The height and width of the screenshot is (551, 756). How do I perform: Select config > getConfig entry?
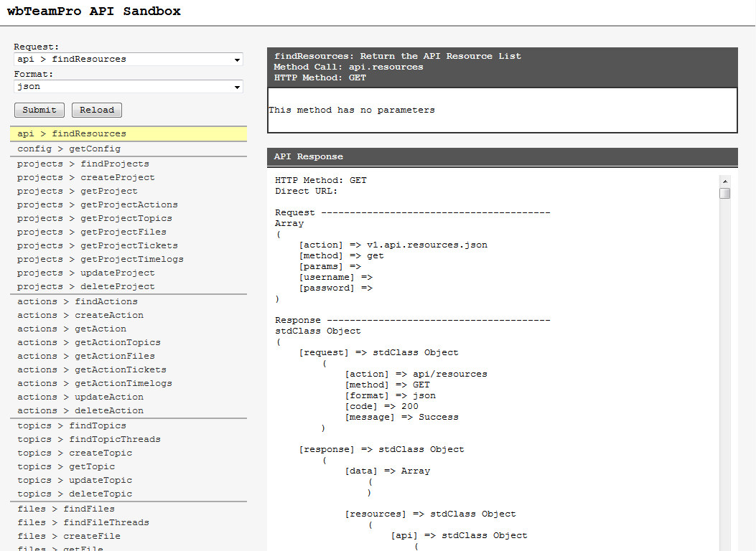coord(69,149)
